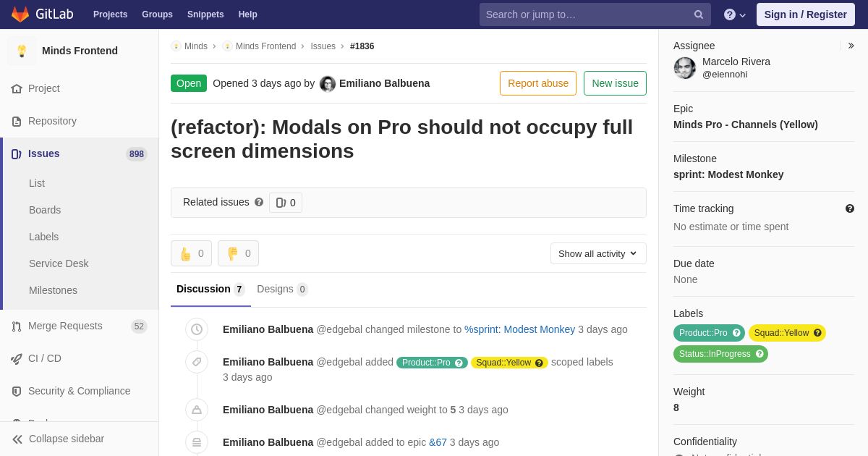Image resolution: width=868 pixels, height=456 pixels.
Task: Switch to the Designs tab
Action: pyautogui.click(x=282, y=289)
